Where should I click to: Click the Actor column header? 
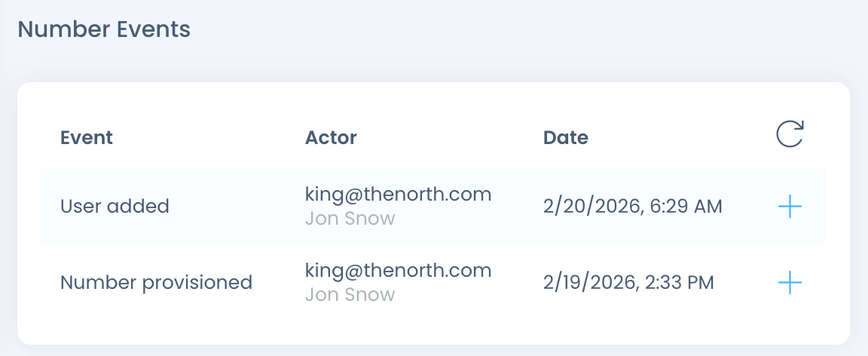click(331, 138)
